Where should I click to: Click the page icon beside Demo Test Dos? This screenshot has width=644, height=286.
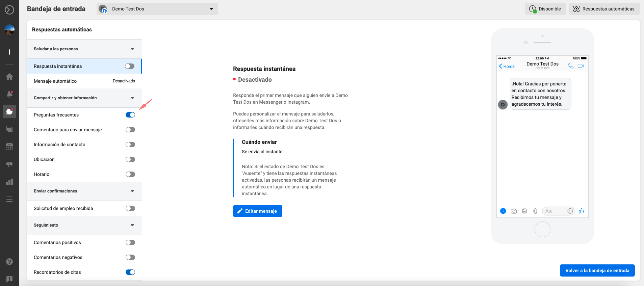pos(103,9)
